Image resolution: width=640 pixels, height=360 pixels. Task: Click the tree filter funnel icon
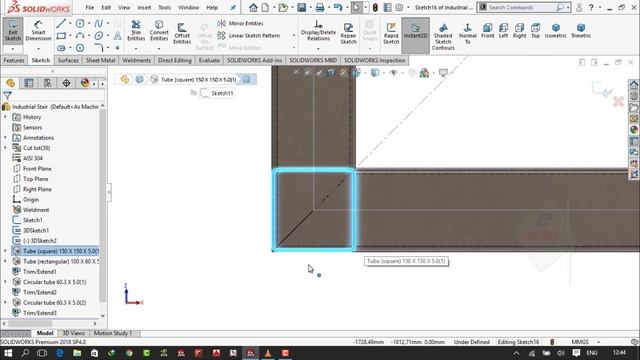point(7,96)
